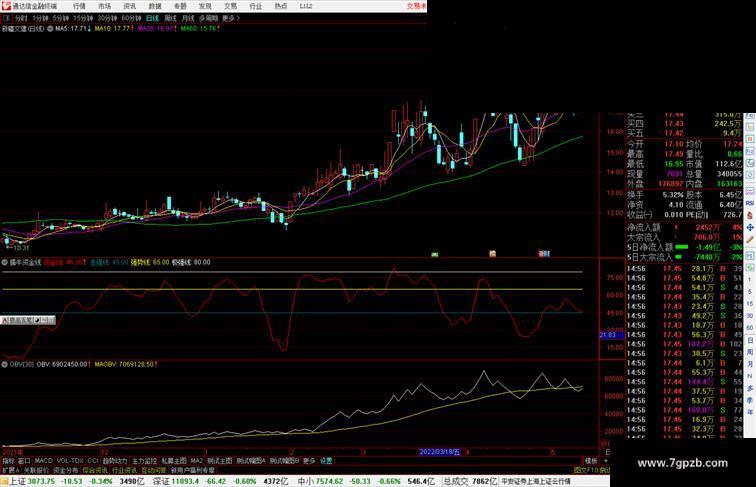Open the 数据 menu
The height and width of the screenshot is (487, 756).
pos(155,6)
